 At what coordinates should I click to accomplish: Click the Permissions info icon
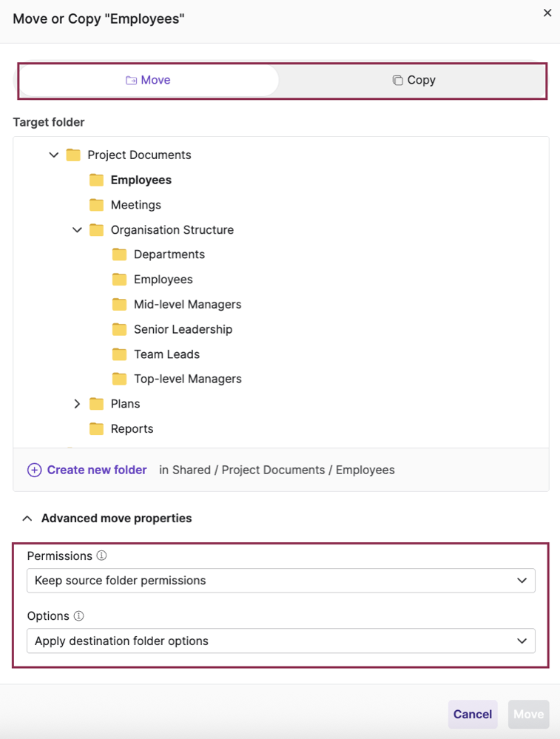tap(102, 556)
